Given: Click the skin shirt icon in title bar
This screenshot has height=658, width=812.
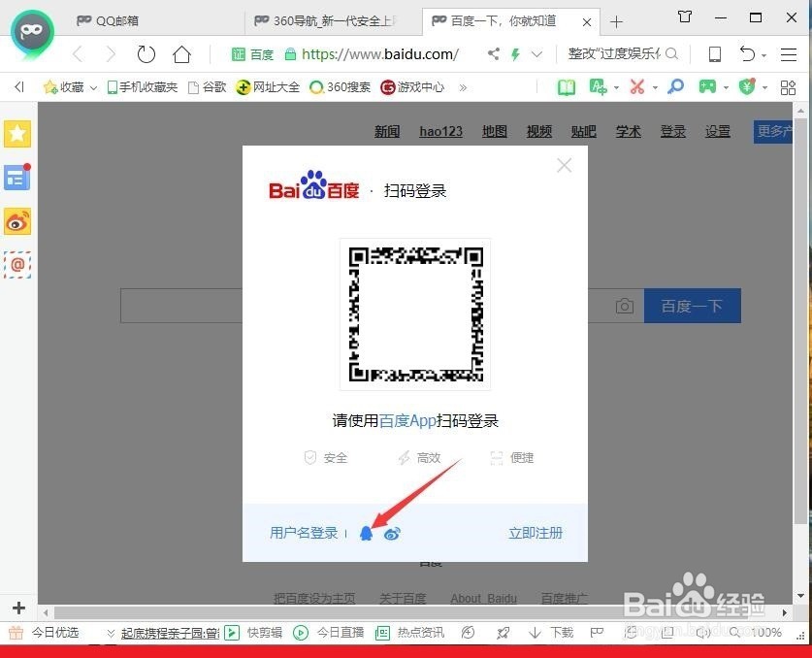Looking at the screenshot, I should coord(685,17).
